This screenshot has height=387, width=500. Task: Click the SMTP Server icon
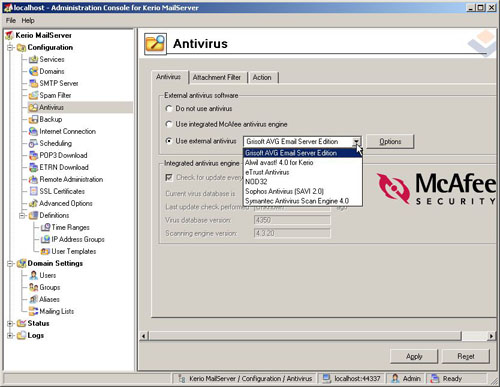[x=33, y=83]
